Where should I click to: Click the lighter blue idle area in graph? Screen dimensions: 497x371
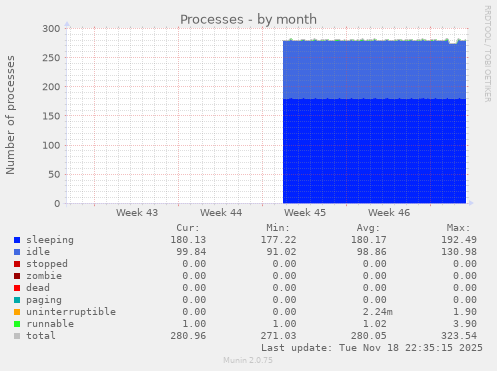[x=374, y=70]
